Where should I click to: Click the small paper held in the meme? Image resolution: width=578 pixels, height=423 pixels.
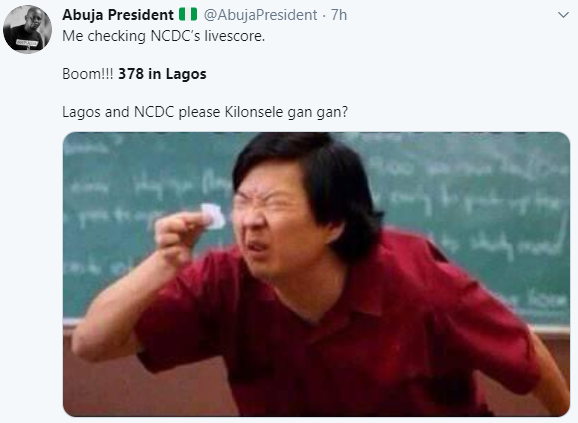[x=213, y=216]
